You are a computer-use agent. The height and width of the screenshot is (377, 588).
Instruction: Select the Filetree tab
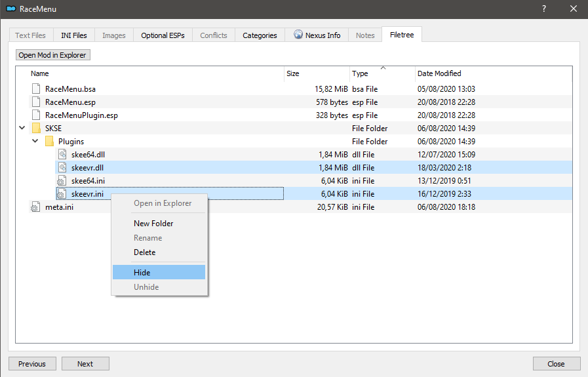click(x=402, y=35)
